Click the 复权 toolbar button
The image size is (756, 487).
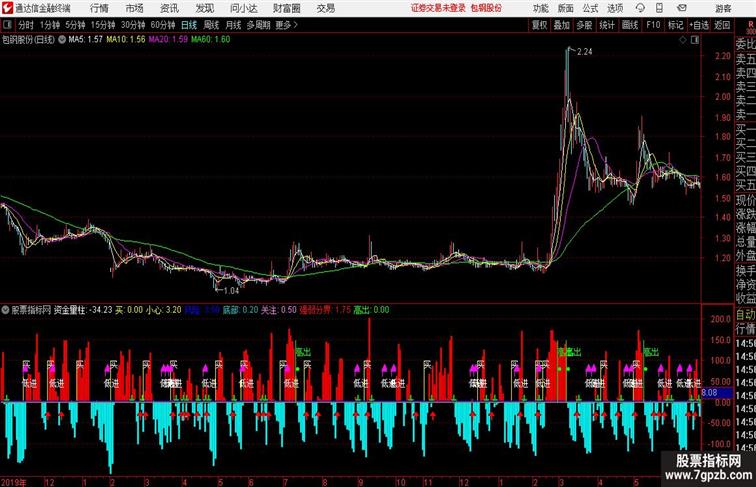pos(540,25)
